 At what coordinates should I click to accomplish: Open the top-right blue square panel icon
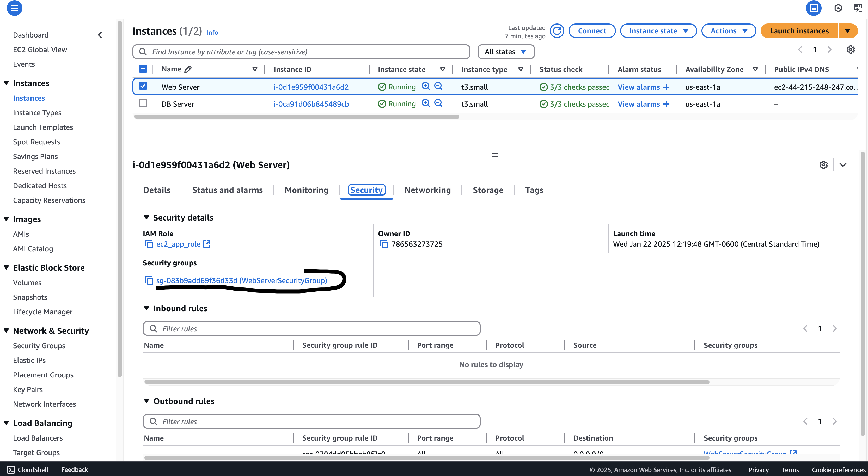(x=814, y=8)
